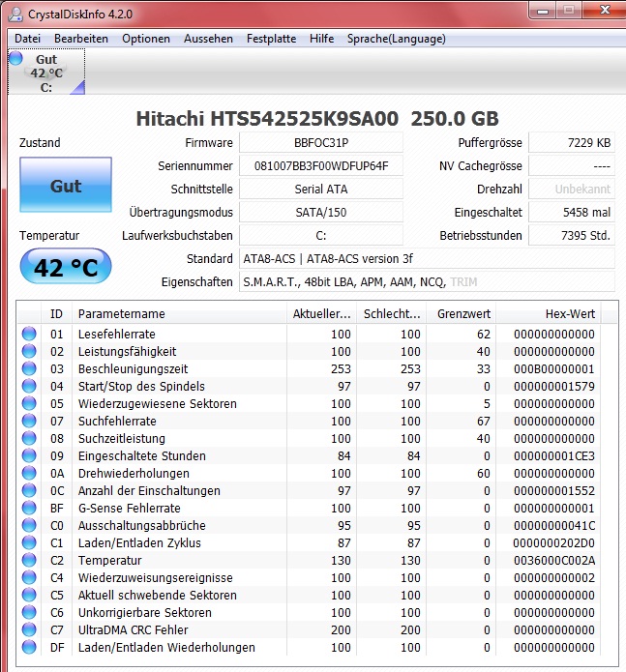Select the Gut 42 °C C: drive tab

pyautogui.click(x=46, y=72)
